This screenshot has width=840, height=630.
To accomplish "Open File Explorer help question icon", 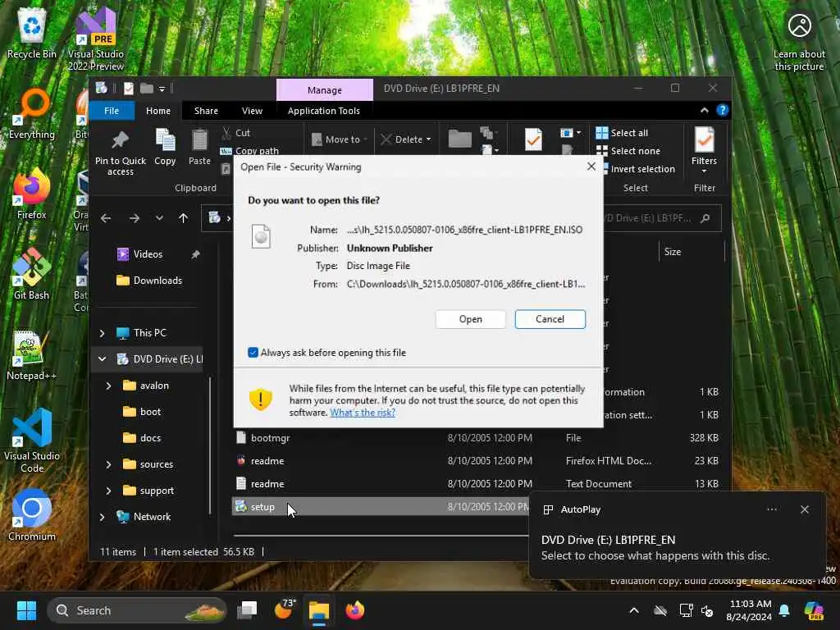I will [x=723, y=111].
